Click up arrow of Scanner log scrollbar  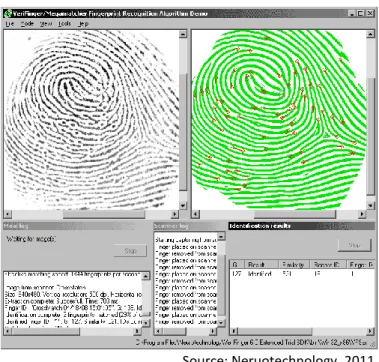pyautogui.click(x=221, y=236)
